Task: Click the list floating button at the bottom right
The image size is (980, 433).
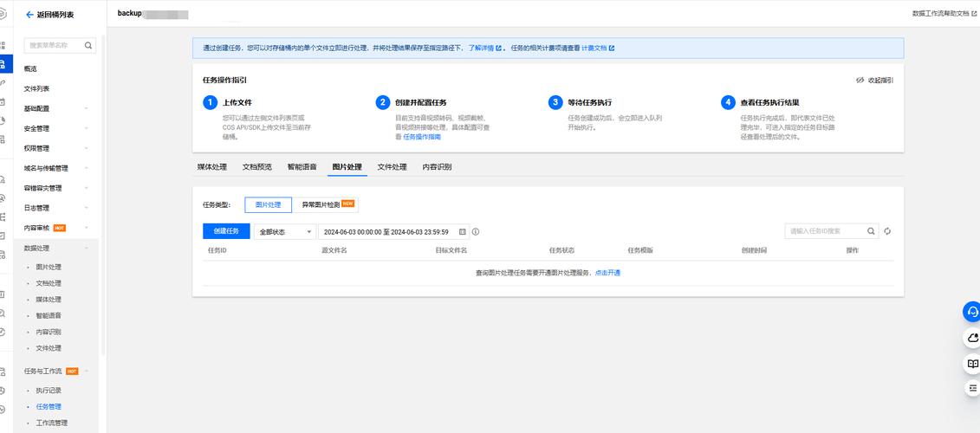Action: [972, 388]
